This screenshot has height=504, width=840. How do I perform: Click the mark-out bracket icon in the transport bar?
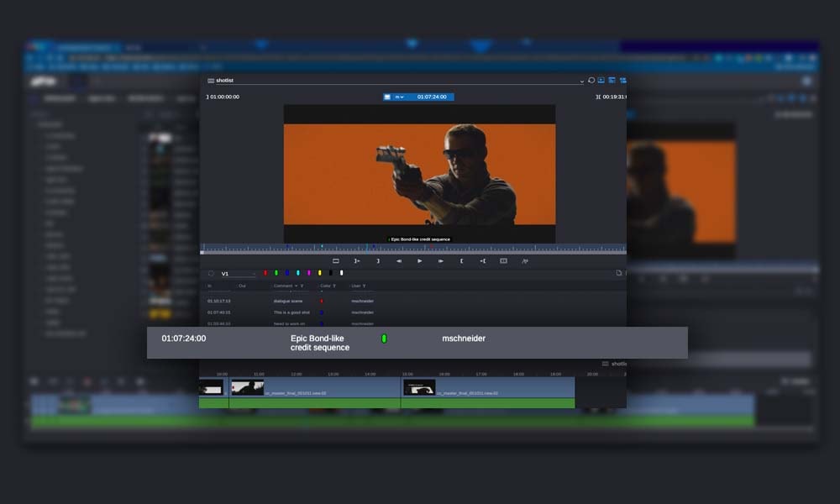(x=378, y=261)
